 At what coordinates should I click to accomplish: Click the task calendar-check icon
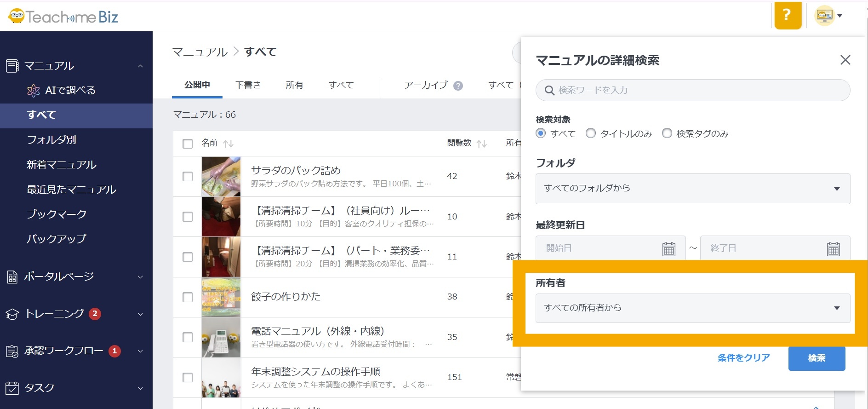coord(12,388)
